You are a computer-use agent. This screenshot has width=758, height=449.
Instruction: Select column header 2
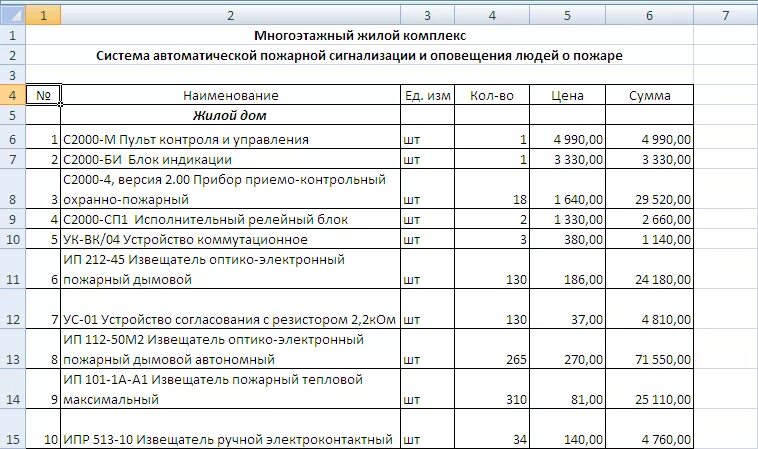(231, 15)
